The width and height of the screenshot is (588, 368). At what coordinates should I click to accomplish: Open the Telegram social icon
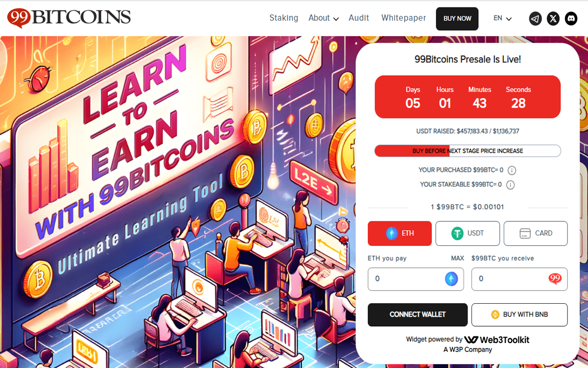tap(536, 19)
